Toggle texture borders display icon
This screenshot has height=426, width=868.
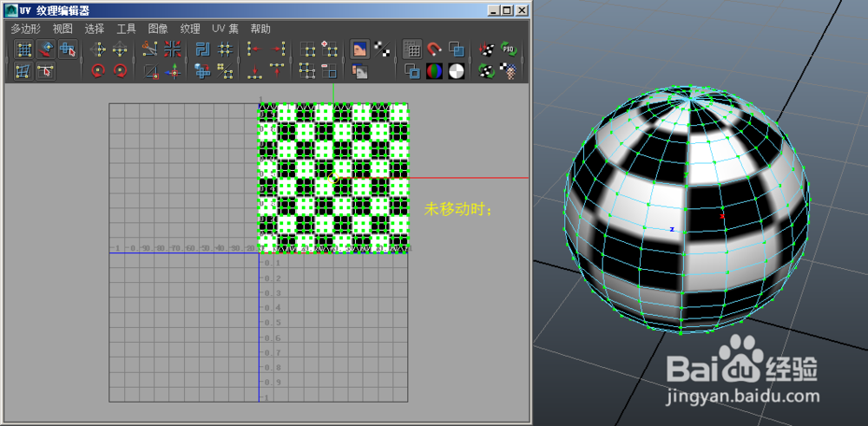click(412, 70)
